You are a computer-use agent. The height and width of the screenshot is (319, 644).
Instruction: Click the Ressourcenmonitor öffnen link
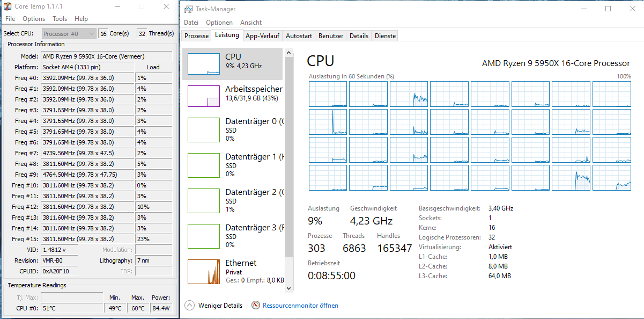(x=300, y=306)
